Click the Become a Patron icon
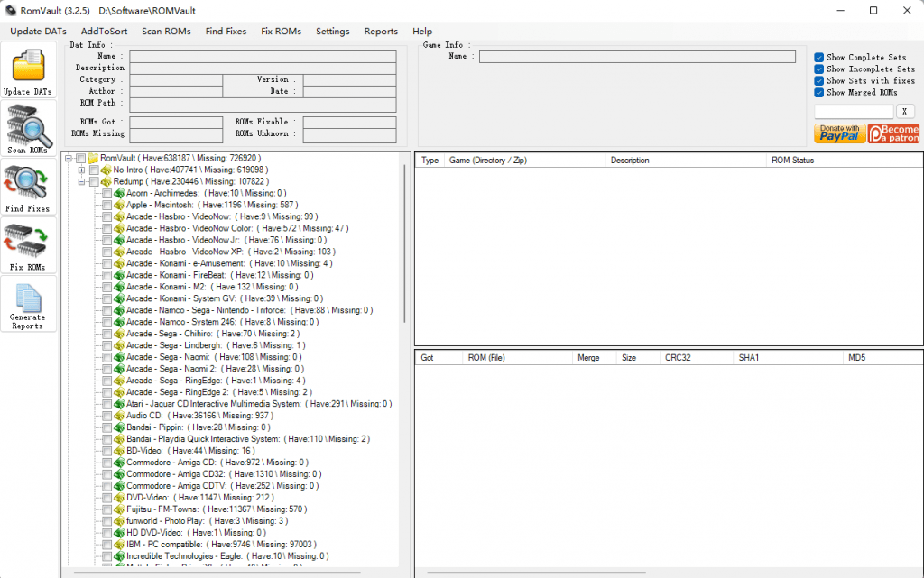The height and width of the screenshot is (578, 924). point(893,134)
